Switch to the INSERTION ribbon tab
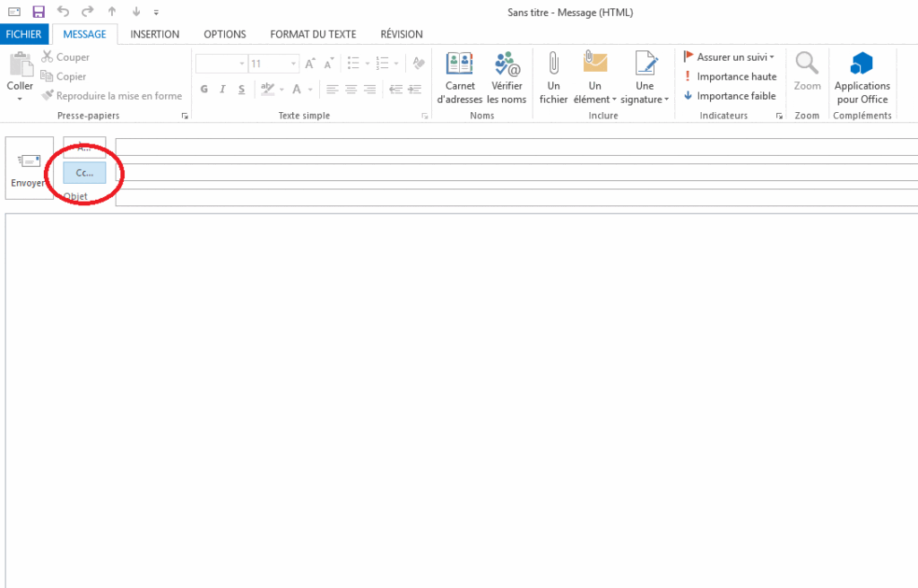The width and height of the screenshot is (918, 588). 154,34
